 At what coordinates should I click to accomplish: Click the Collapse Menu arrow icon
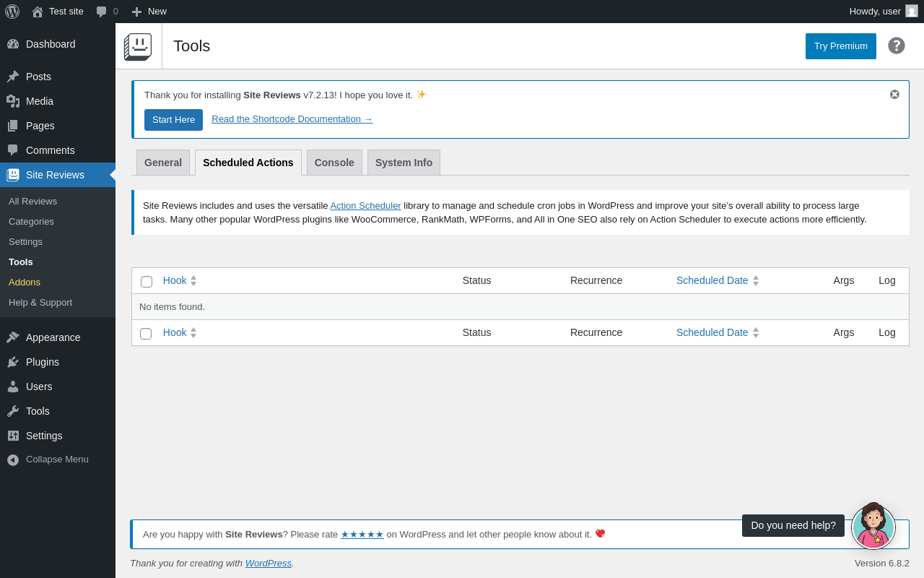13,460
